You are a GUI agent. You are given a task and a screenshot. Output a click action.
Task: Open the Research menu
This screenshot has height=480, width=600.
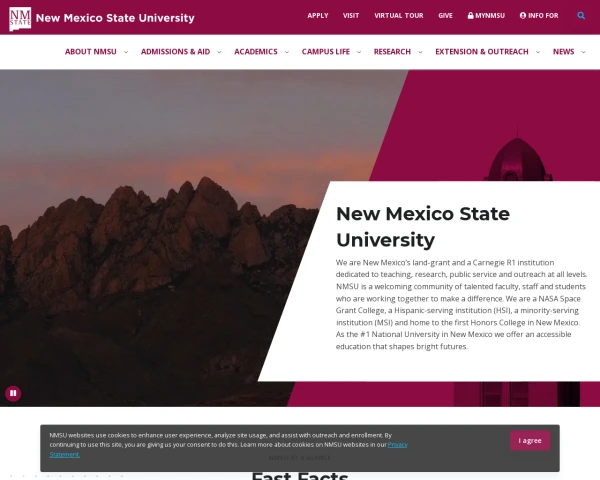pyautogui.click(x=392, y=52)
